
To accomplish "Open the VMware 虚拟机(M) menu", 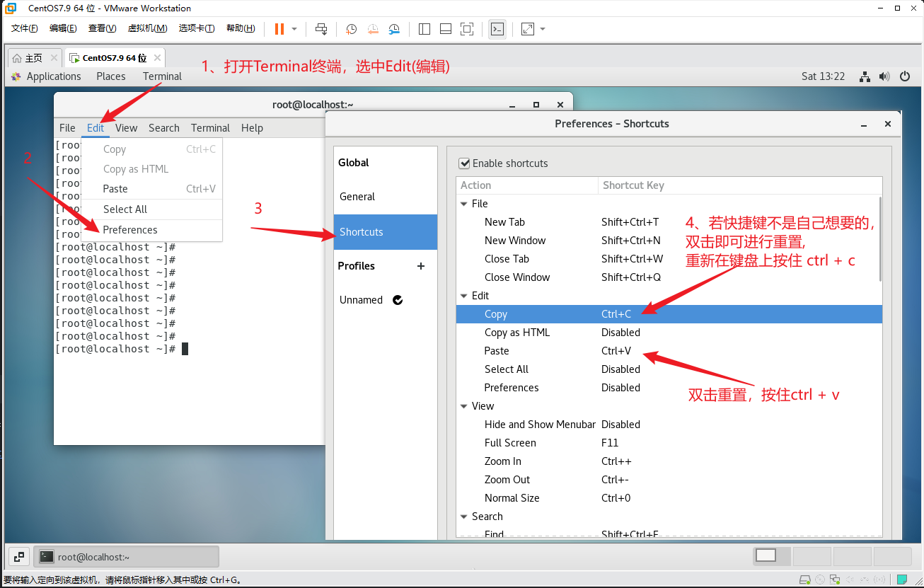I will point(147,28).
